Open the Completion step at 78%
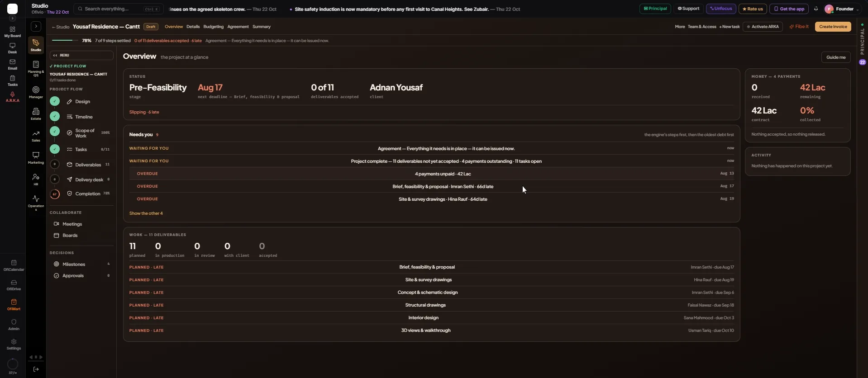 [88, 194]
